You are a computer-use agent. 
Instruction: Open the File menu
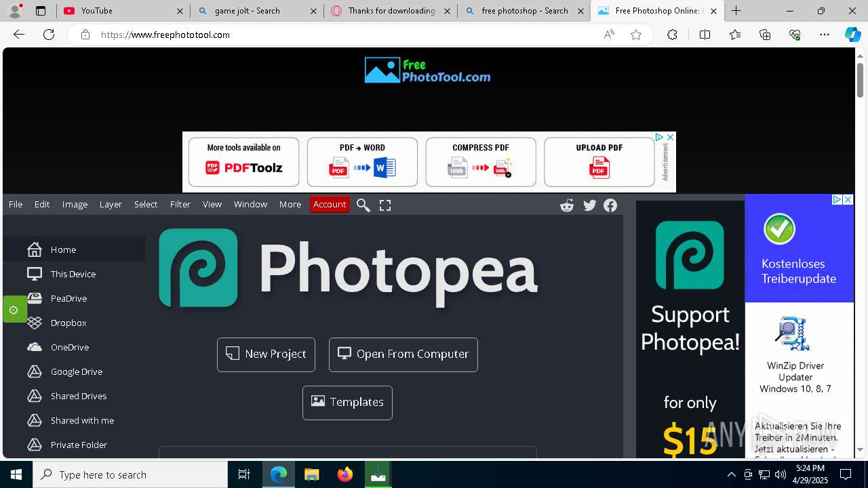click(x=16, y=205)
